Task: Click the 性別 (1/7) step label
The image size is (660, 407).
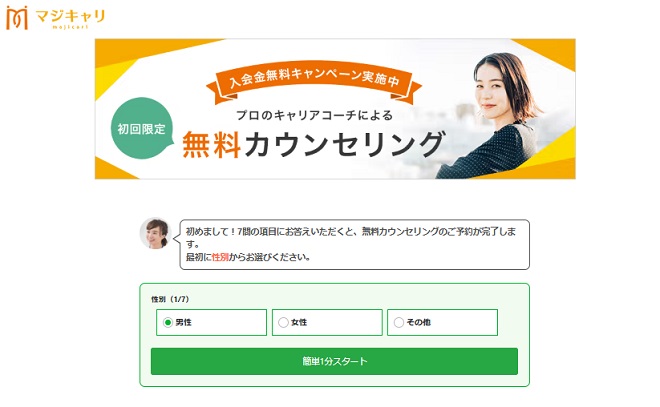Action: pyautogui.click(x=170, y=299)
